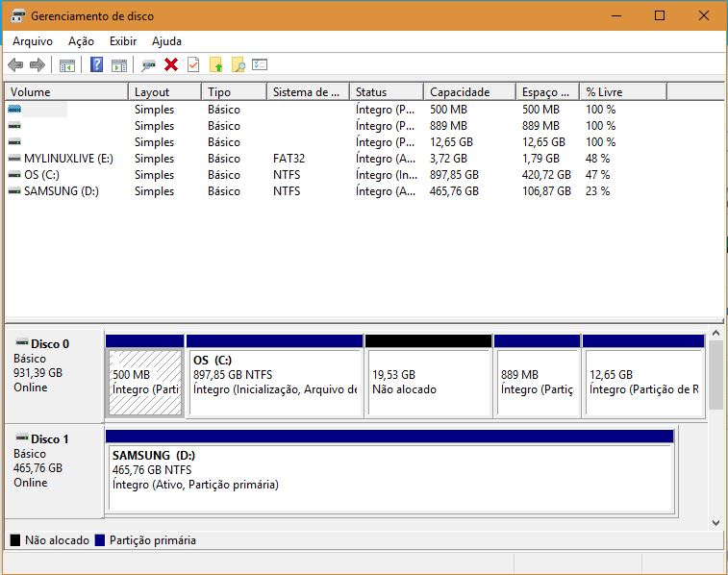The height and width of the screenshot is (575, 728).
Task: Minimize the Gerenciamento de disco window
Action: click(616, 15)
